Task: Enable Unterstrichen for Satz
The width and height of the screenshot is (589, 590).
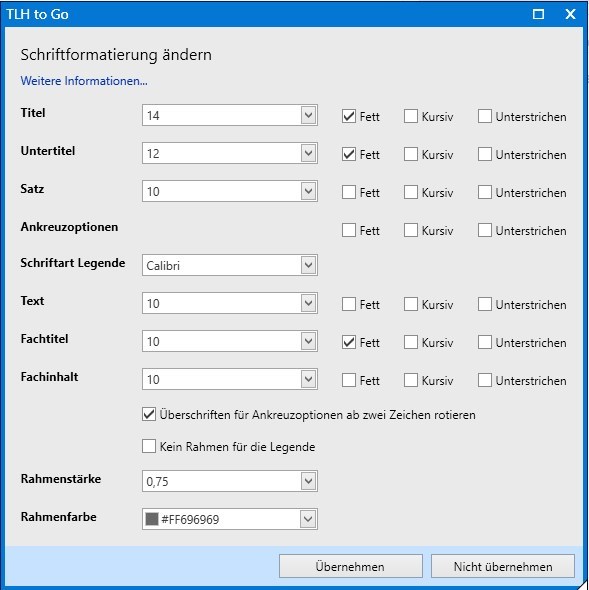Action: coord(485,192)
